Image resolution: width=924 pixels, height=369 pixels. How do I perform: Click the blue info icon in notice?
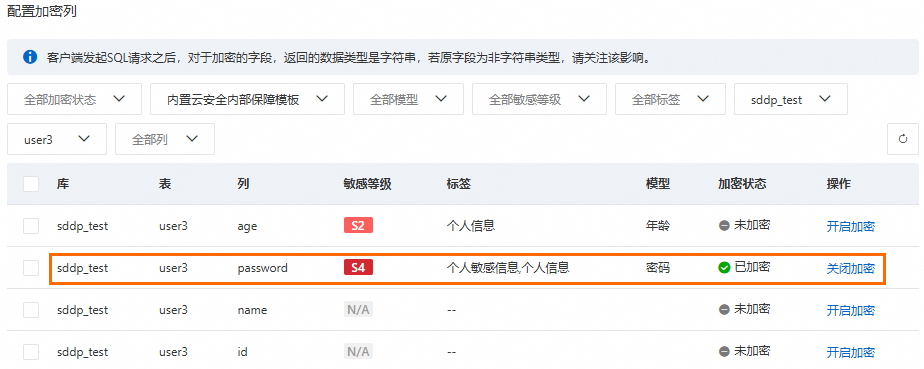pyautogui.click(x=30, y=57)
